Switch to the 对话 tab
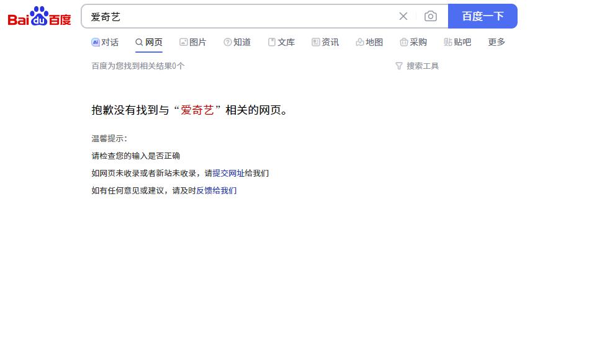The width and height of the screenshot is (597, 364). pos(105,42)
